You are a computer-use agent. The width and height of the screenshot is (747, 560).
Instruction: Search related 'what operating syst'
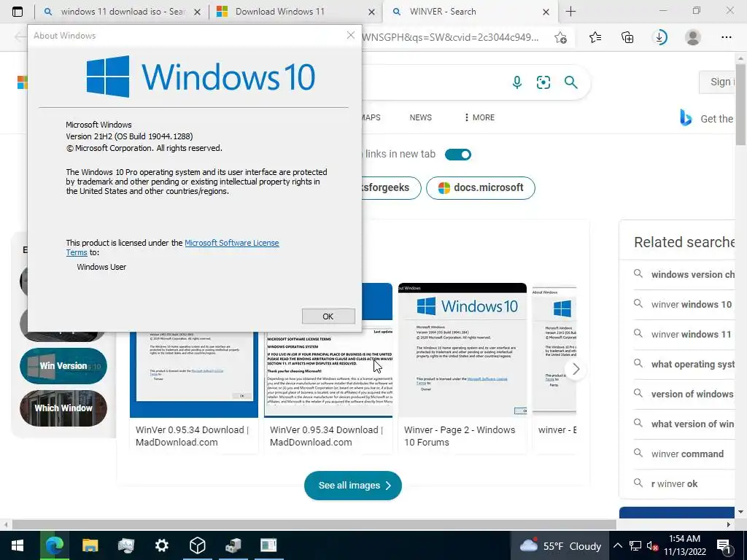point(684,365)
